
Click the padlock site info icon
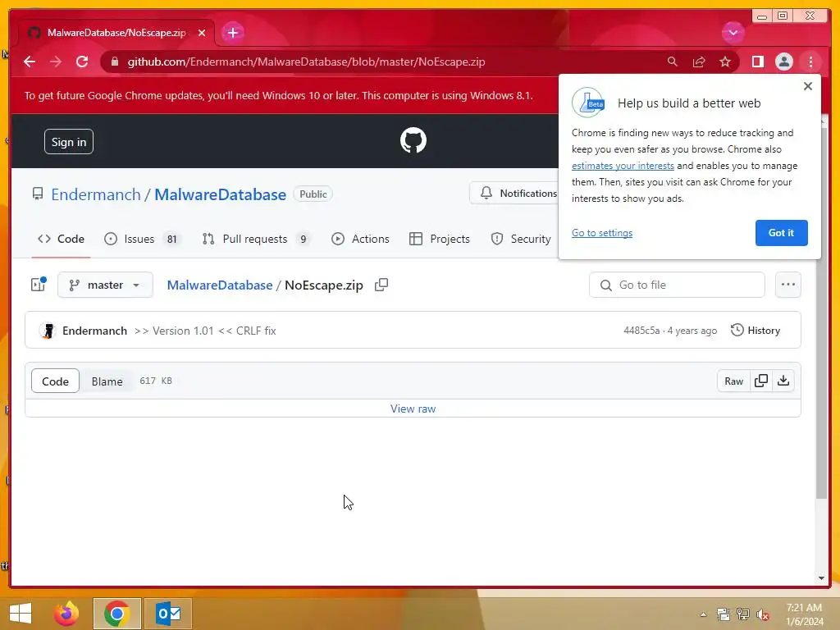[x=115, y=62]
